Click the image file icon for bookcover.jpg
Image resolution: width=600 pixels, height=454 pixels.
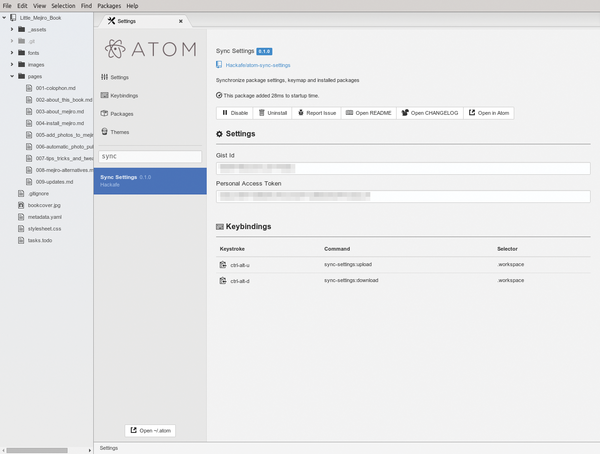(x=21, y=205)
